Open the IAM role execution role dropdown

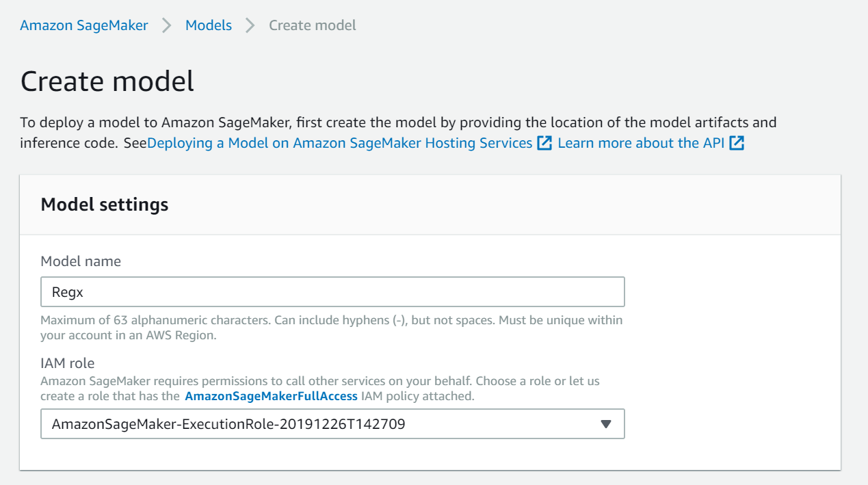point(332,423)
